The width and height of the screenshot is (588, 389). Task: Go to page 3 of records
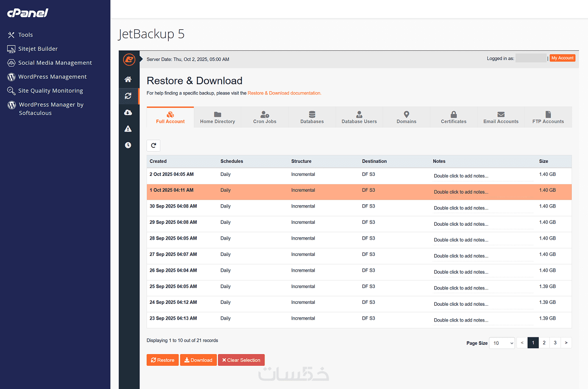pyautogui.click(x=555, y=343)
